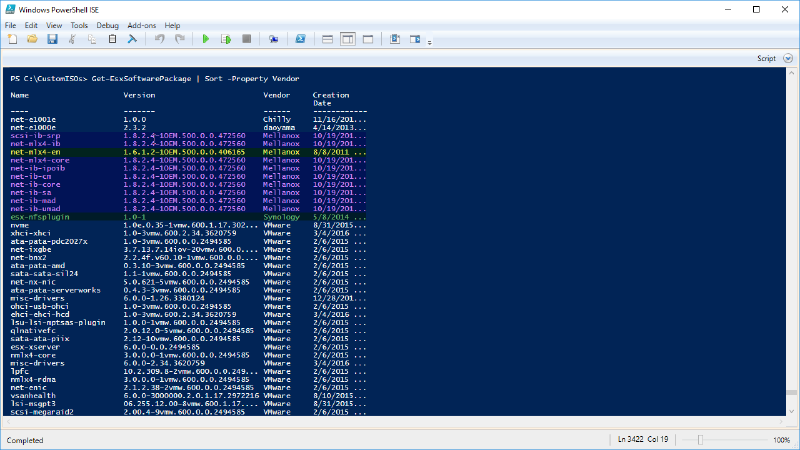
Task: Click the scsi-ib-srp package name
Action: click(35, 136)
